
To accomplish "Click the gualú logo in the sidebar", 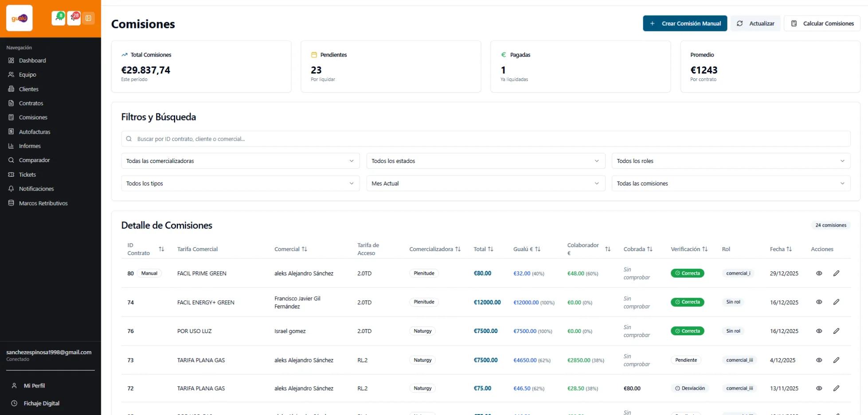I will tap(20, 18).
